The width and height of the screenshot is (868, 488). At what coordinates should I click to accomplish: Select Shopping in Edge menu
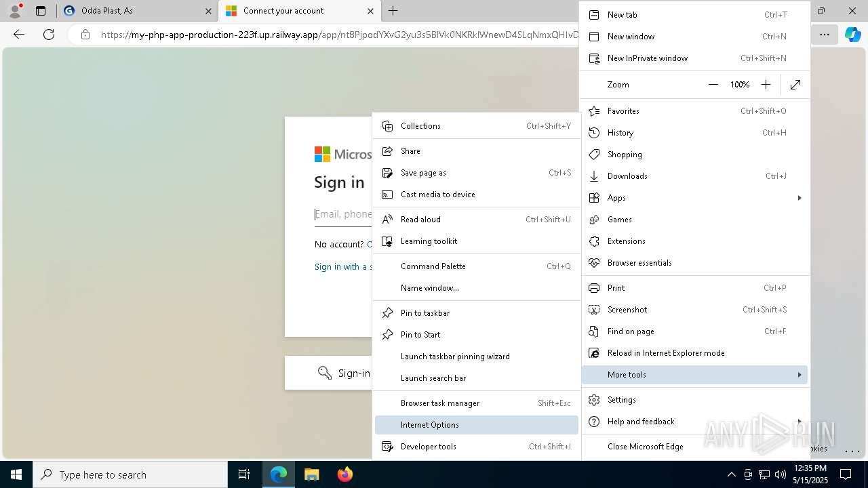point(695,154)
